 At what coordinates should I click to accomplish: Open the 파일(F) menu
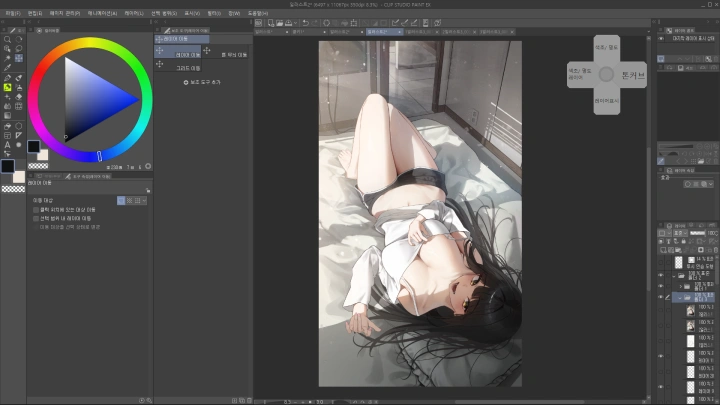(x=13, y=13)
